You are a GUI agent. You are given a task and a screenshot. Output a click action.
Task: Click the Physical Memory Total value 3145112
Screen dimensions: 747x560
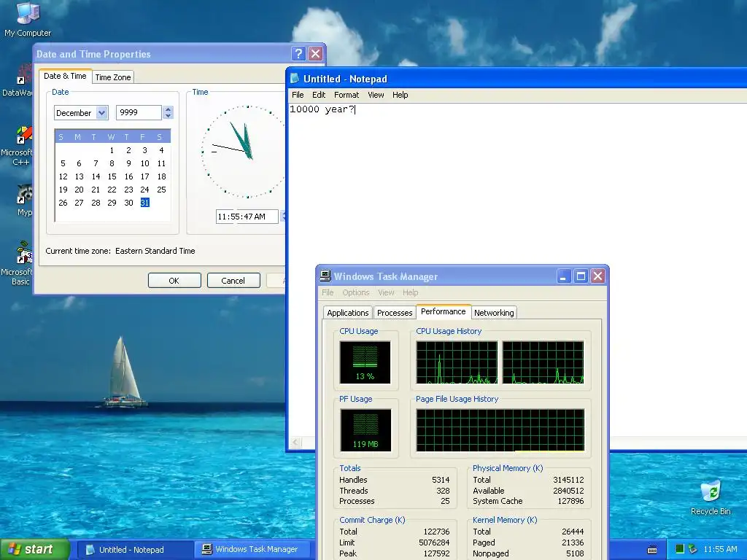coord(568,480)
